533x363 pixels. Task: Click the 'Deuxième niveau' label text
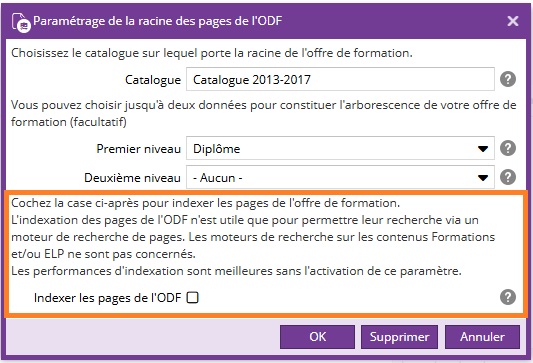132,178
